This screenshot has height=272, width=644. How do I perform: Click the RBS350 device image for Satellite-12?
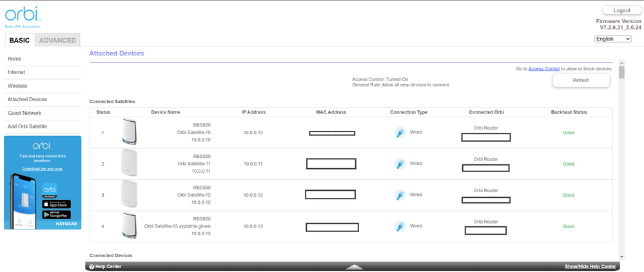click(130, 195)
